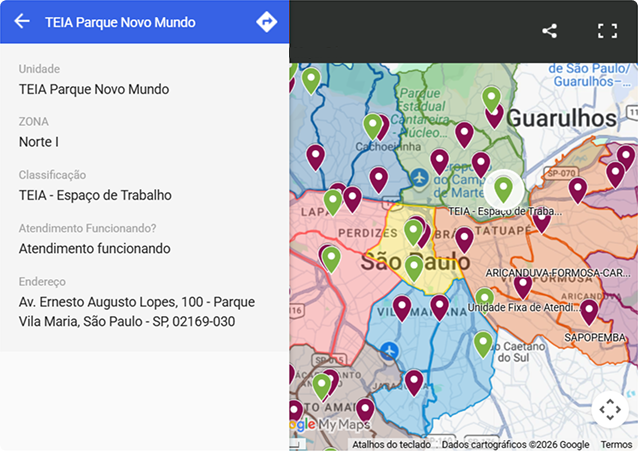The width and height of the screenshot is (638, 451).
Task: Open the Termos link on the map
Action: pyautogui.click(x=616, y=444)
